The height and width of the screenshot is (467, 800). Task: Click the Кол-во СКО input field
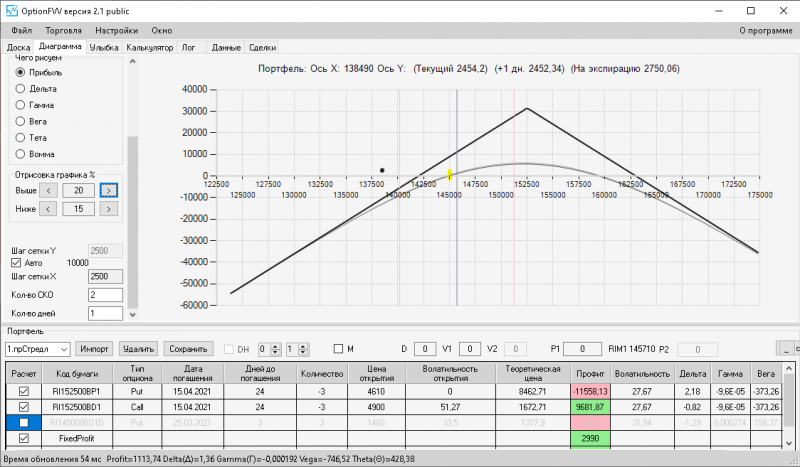point(105,295)
